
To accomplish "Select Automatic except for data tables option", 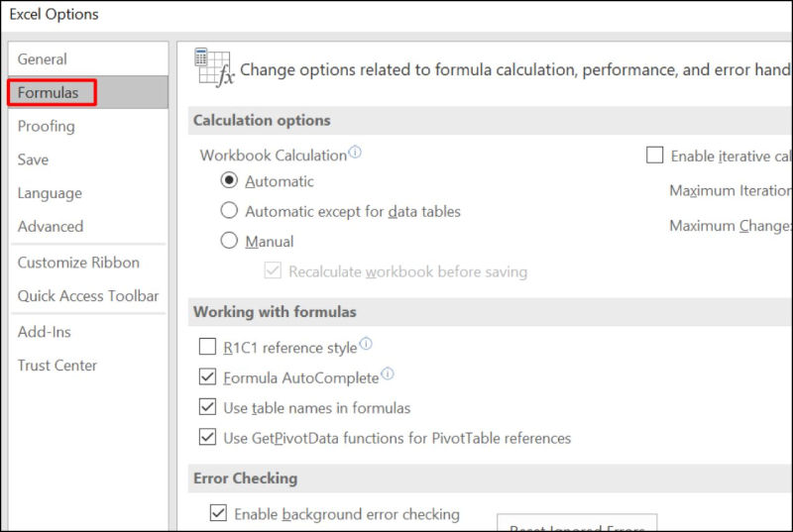I will [x=229, y=210].
